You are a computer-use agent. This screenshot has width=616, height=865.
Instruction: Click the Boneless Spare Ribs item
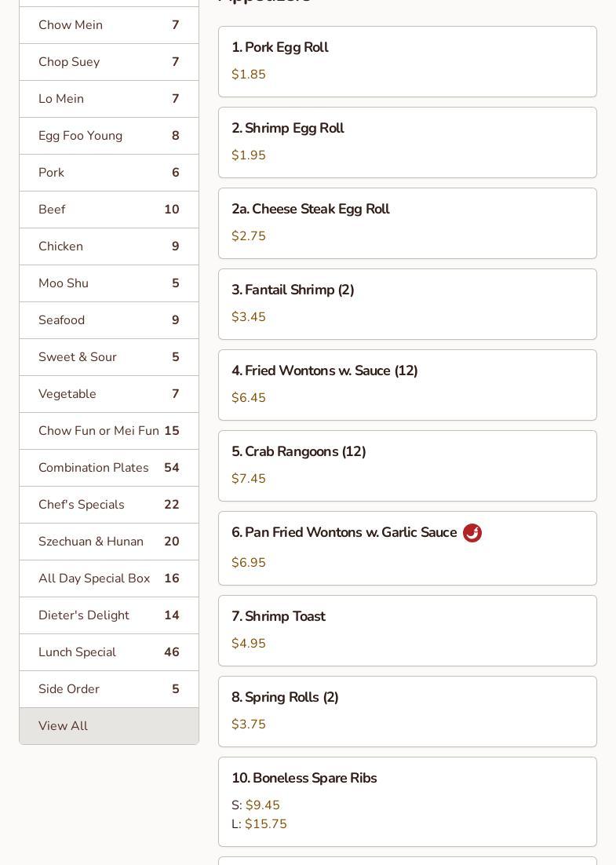pos(406,801)
